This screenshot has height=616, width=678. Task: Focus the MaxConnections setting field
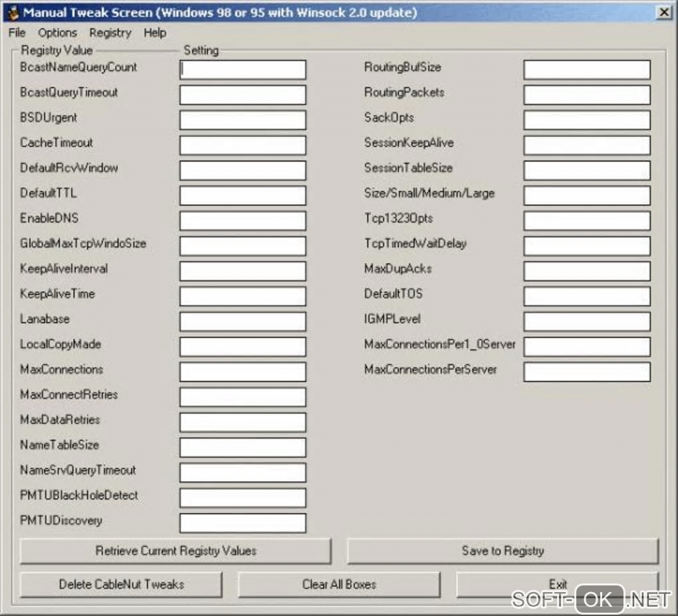[243, 371]
